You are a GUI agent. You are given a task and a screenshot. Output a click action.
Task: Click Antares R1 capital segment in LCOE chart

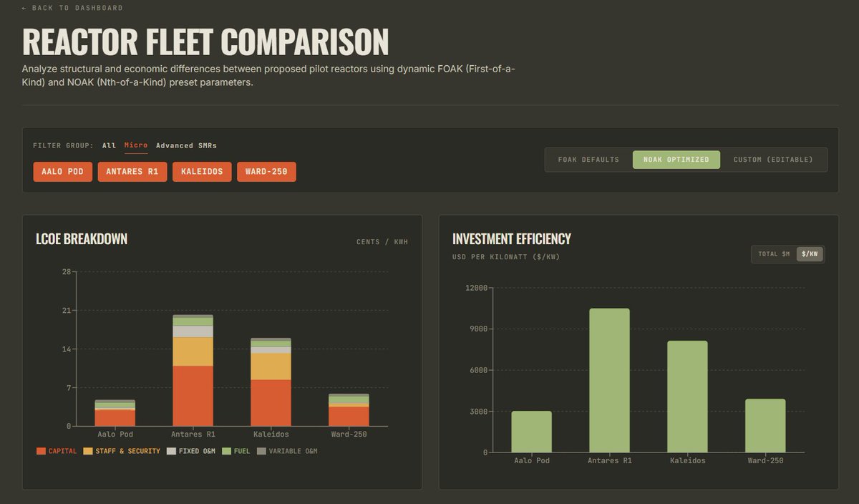click(193, 396)
